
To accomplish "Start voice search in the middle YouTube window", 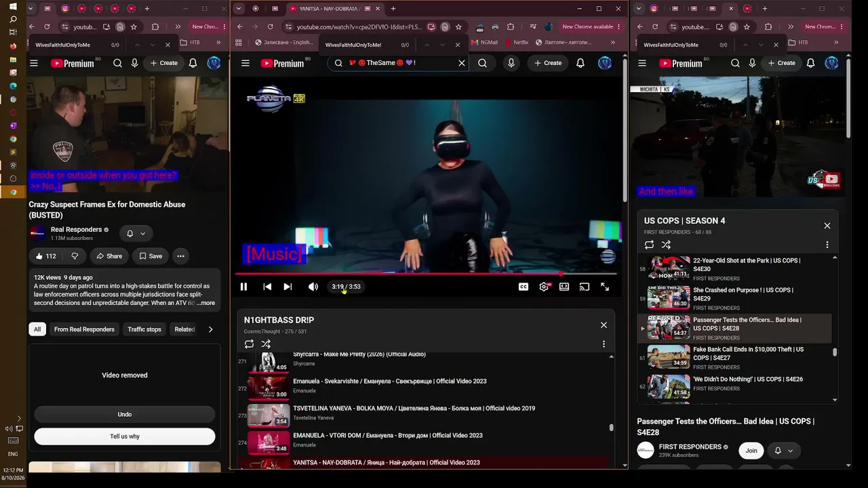I will click(511, 63).
